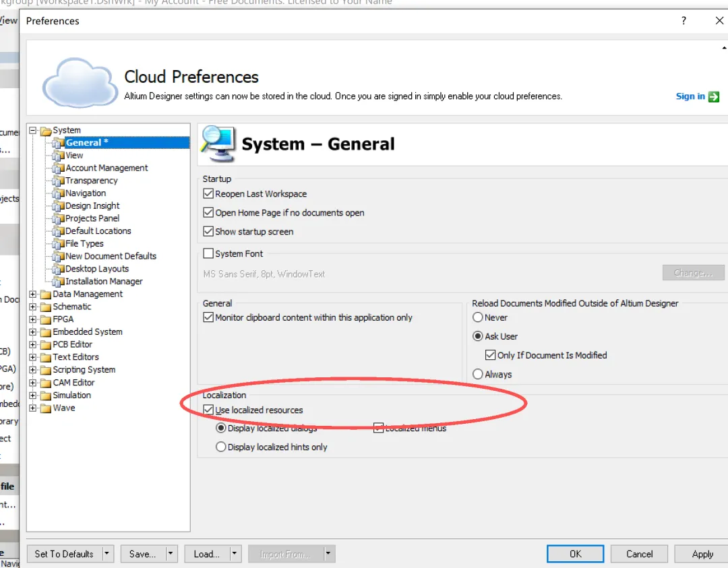The image size is (728, 568).
Task: Click the page icon beside Design Insight
Action: 58,206
